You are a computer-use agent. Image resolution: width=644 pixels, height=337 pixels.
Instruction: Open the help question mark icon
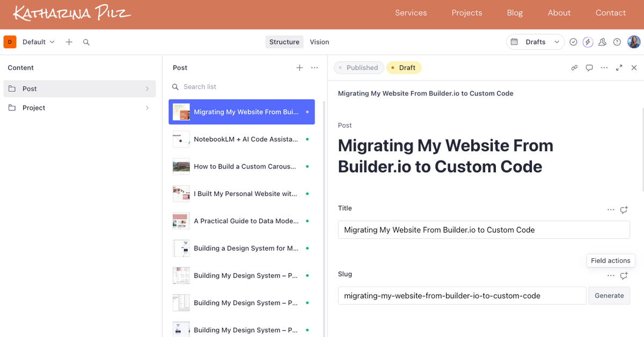pos(617,42)
